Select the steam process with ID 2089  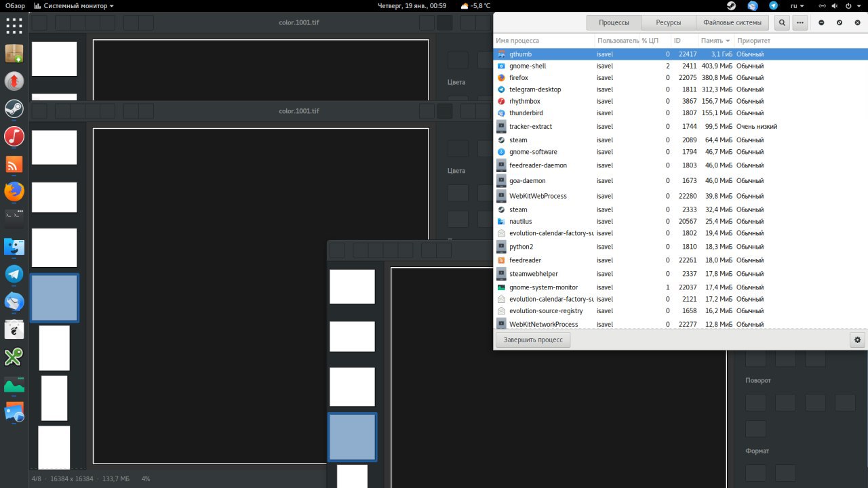click(x=680, y=140)
